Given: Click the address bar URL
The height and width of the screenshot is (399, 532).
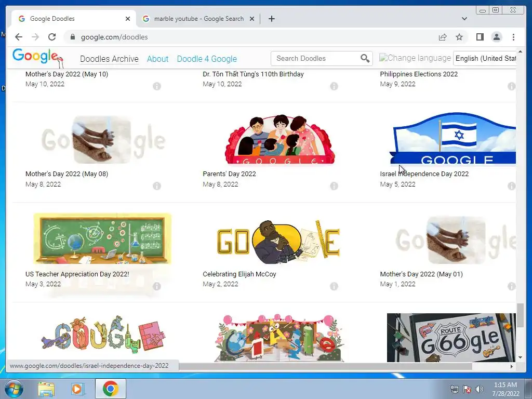Looking at the screenshot, I should [114, 37].
